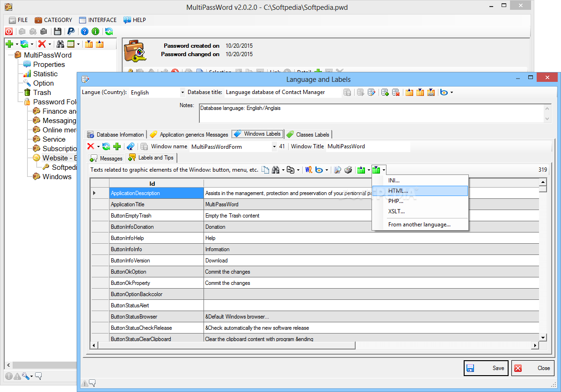This screenshot has width=561, height=392.
Task: Click the Id column header
Action: pyautogui.click(x=156, y=183)
